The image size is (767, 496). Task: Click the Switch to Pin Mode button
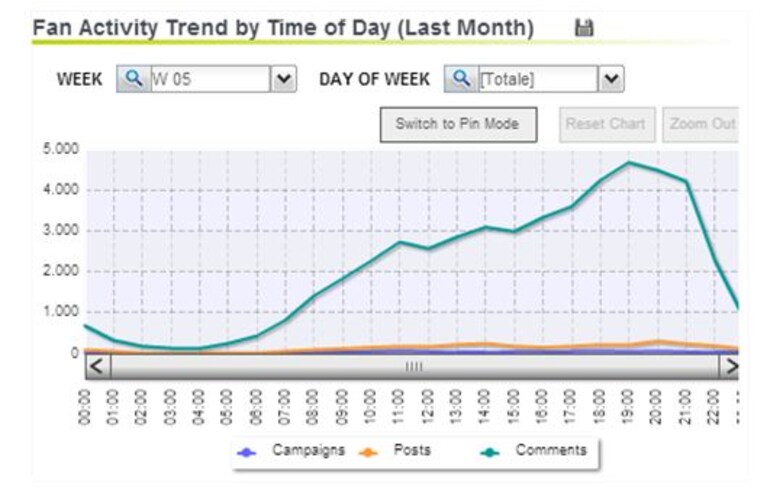point(458,125)
